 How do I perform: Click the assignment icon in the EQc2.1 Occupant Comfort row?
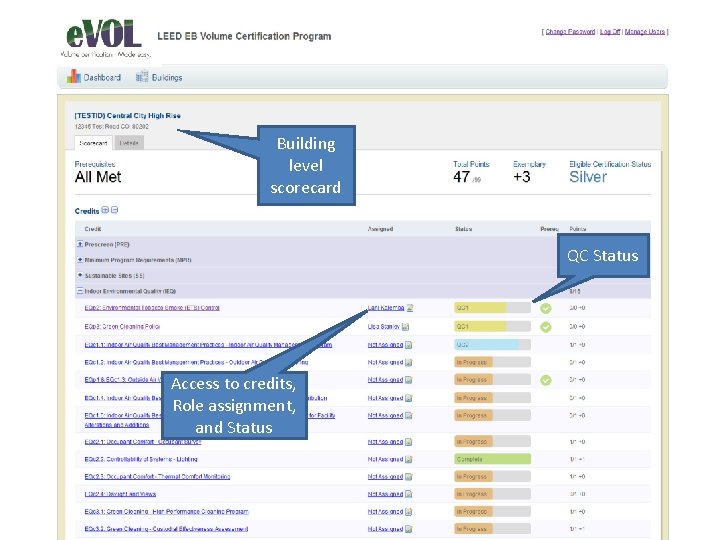tap(409, 442)
